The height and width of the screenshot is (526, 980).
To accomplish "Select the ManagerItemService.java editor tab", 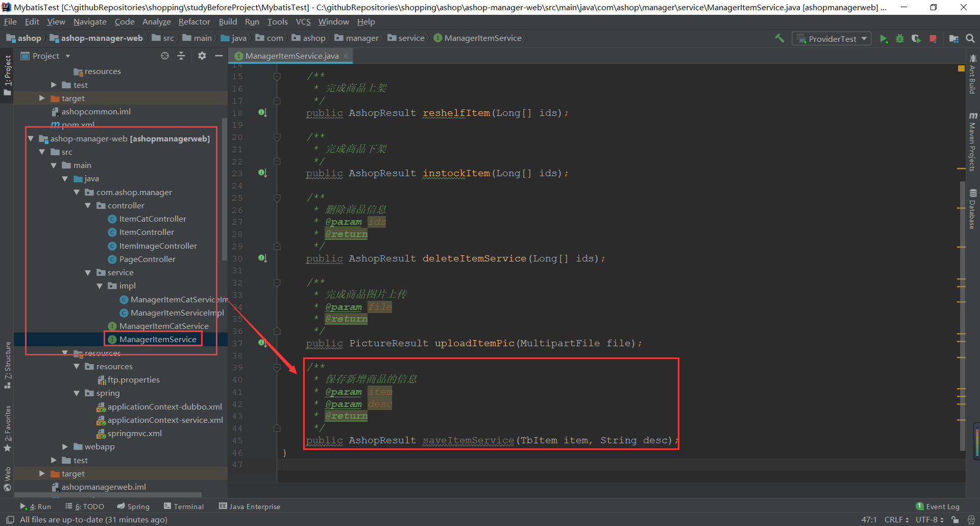I will point(290,56).
